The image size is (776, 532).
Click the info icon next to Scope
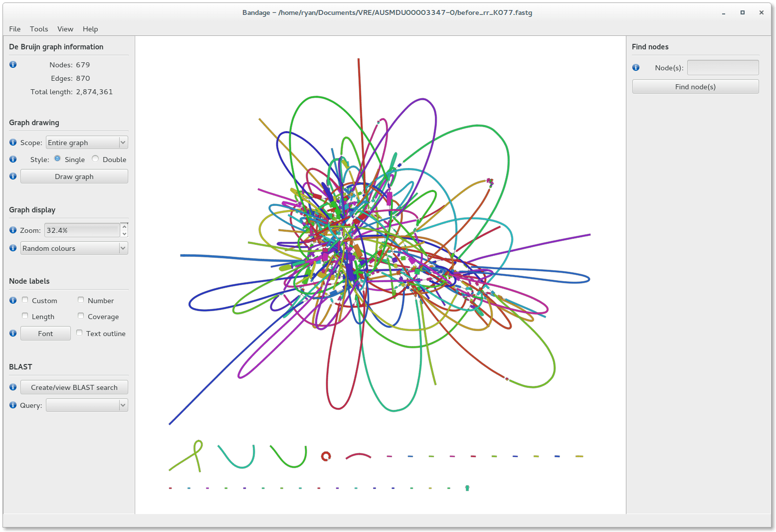point(13,142)
